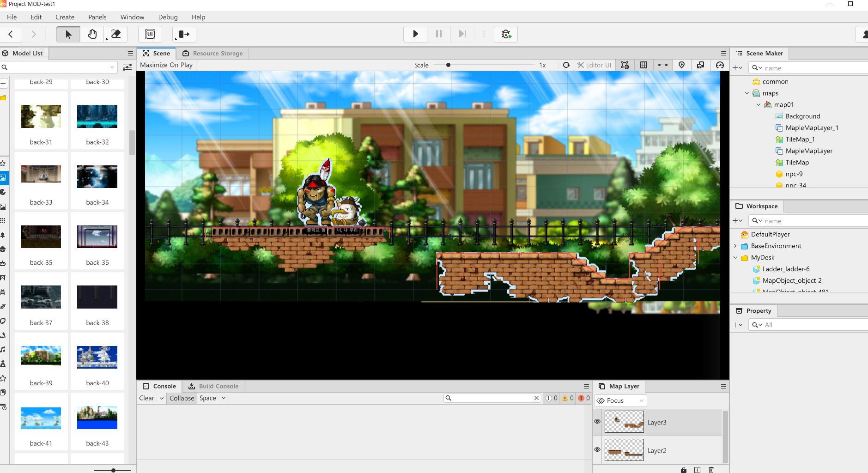Open the Model List panel menu
The height and width of the screenshot is (473, 868).
(x=130, y=53)
